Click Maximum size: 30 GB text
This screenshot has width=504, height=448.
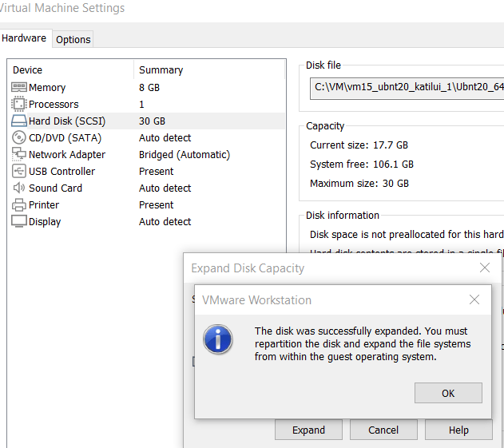[359, 183]
